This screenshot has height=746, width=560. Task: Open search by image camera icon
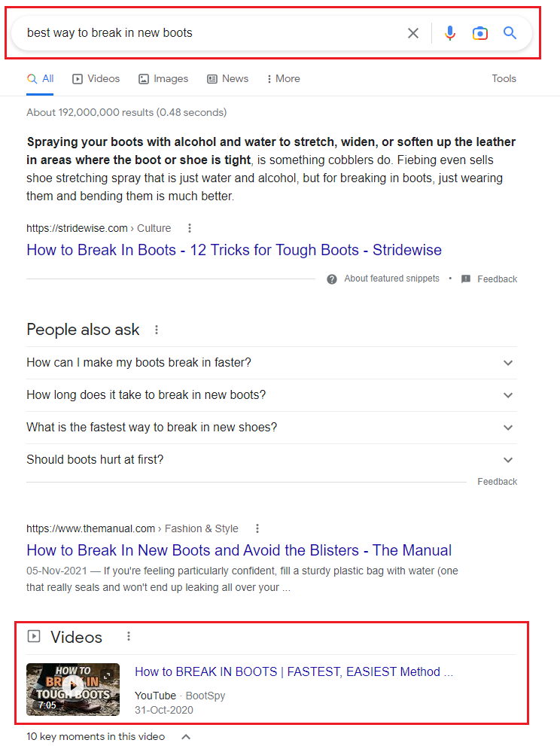[x=479, y=33]
